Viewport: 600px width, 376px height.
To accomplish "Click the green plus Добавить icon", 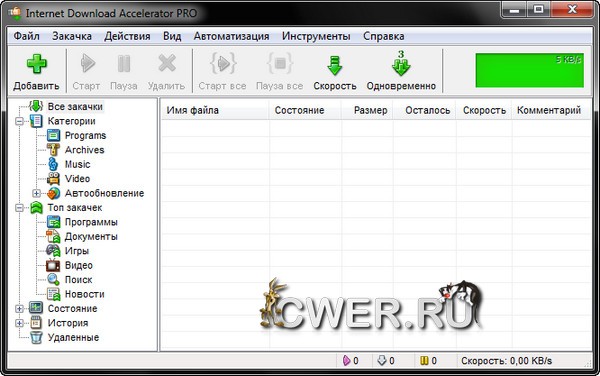I will (37, 63).
